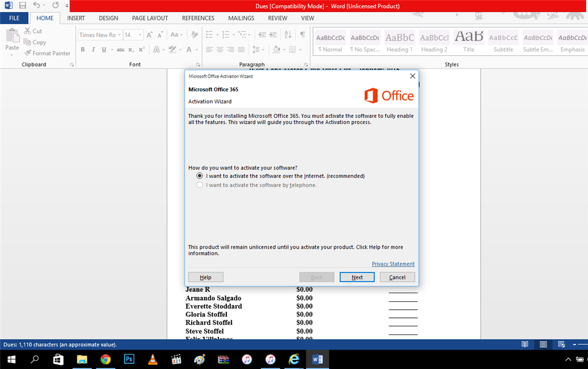Viewport: 588px width, 369px height.
Task: Apply Subscript formatting
Action: pos(131,49)
